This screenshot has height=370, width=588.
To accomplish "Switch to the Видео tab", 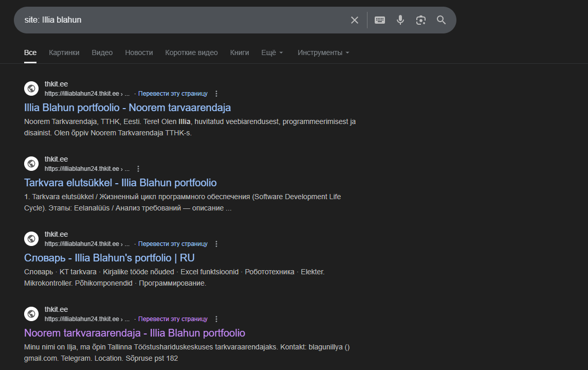I will tap(102, 52).
